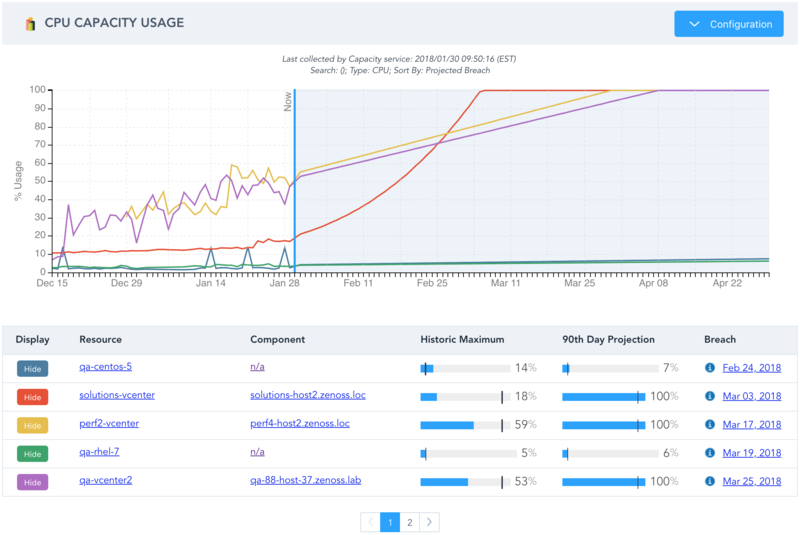The width and height of the screenshot is (800, 535).
Task: Open the qa-vcenter2 resource link
Action: [x=106, y=480]
